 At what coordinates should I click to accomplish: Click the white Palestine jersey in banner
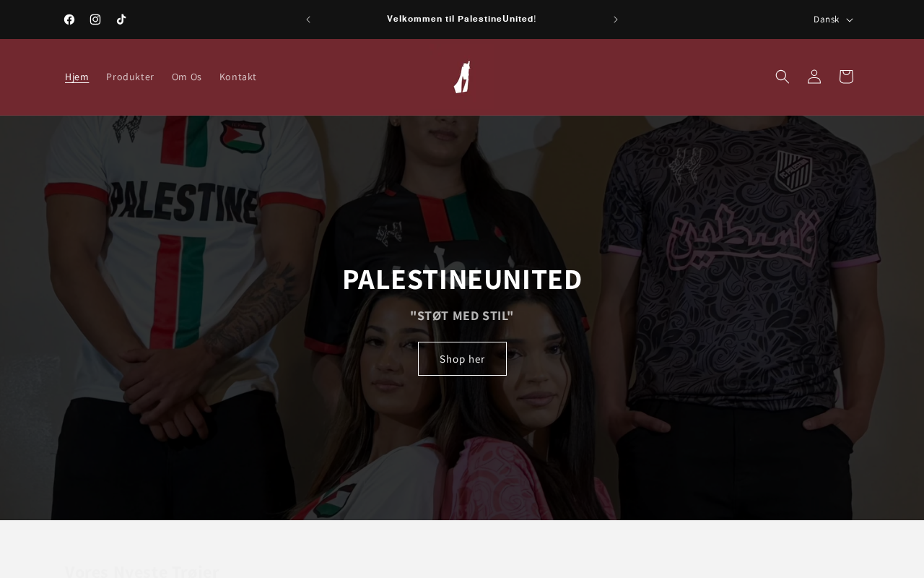(x=184, y=238)
